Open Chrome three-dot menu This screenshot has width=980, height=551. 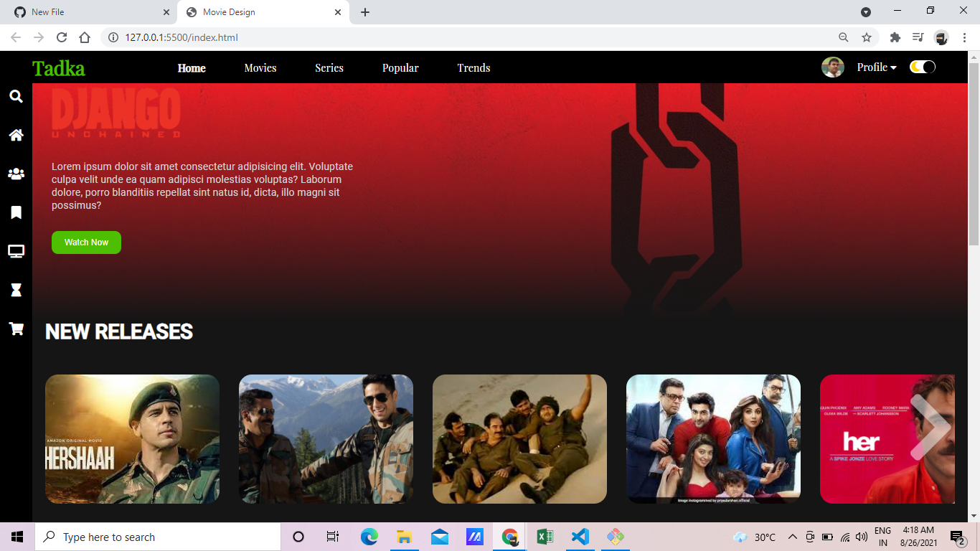[964, 37]
